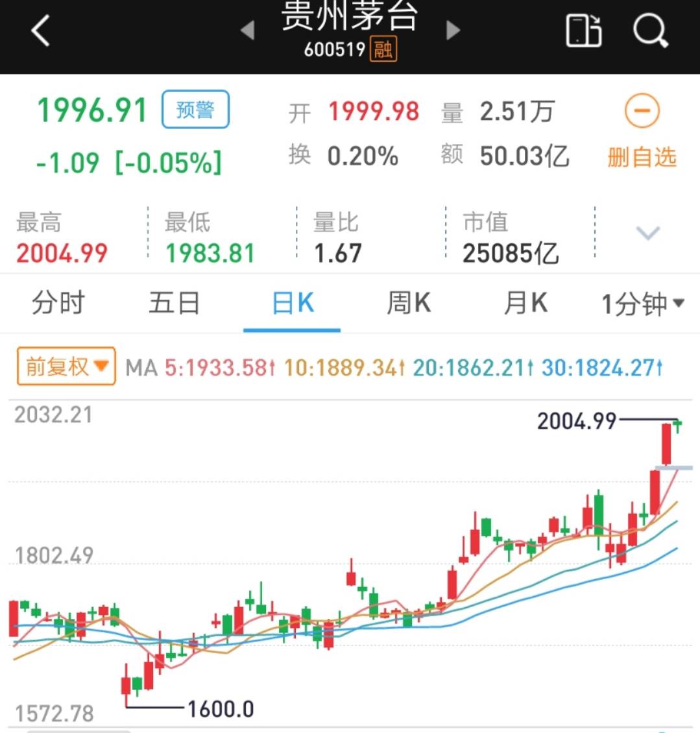Image resolution: width=700 pixels, height=733 pixels.
Task: Tap the 1572.78 axis label
Action: pyautogui.click(x=54, y=714)
